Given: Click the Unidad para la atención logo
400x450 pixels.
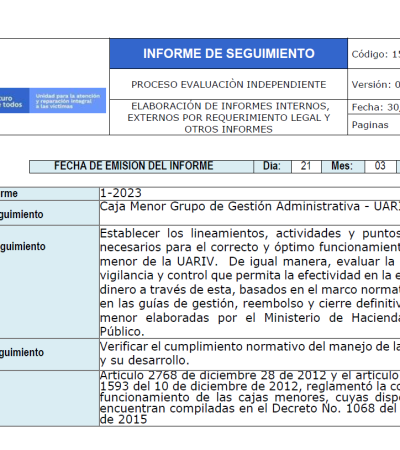Looking at the screenshot, I should [x=68, y=101].
